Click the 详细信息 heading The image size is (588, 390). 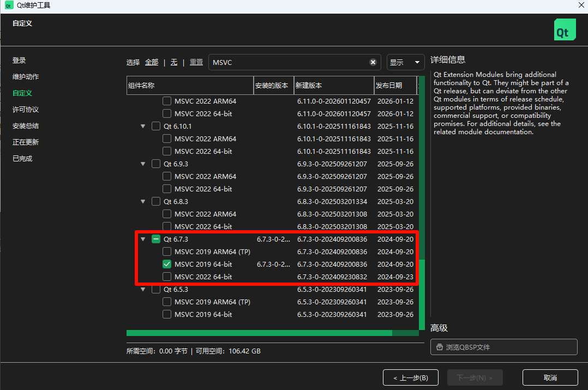click(448, 60)
